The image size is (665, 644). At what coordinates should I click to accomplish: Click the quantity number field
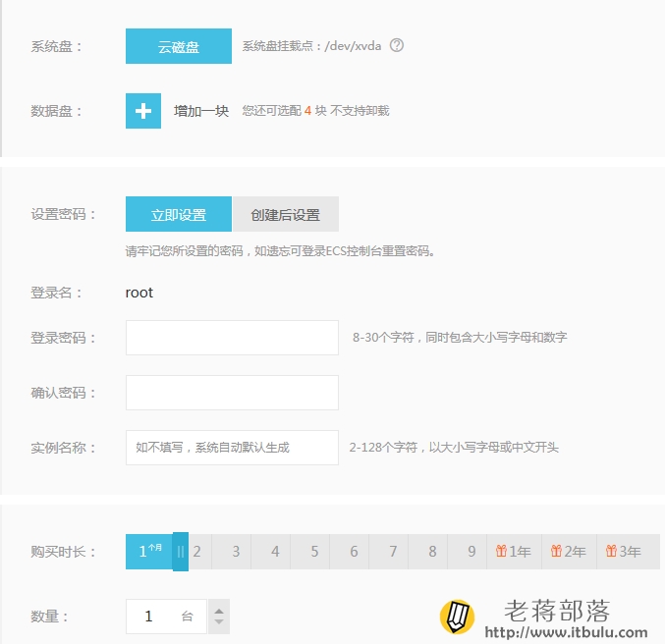(166, 616)
